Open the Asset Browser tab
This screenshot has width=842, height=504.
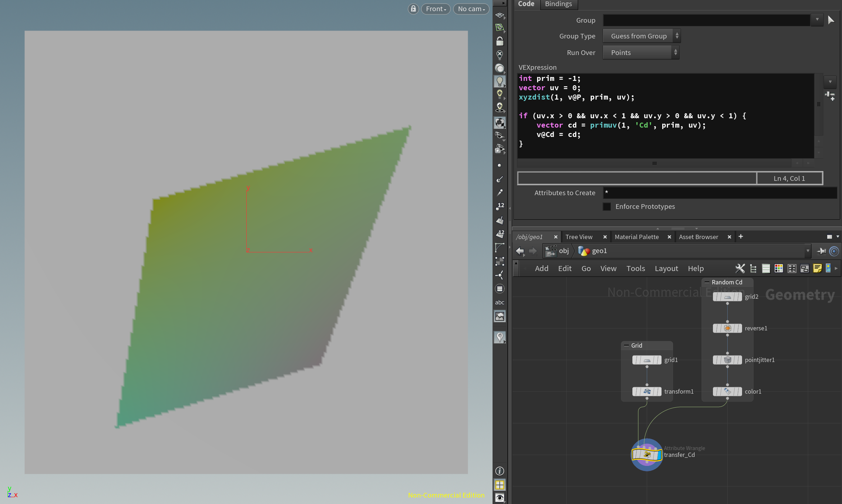pyautogui.click(x=698, y=237)
